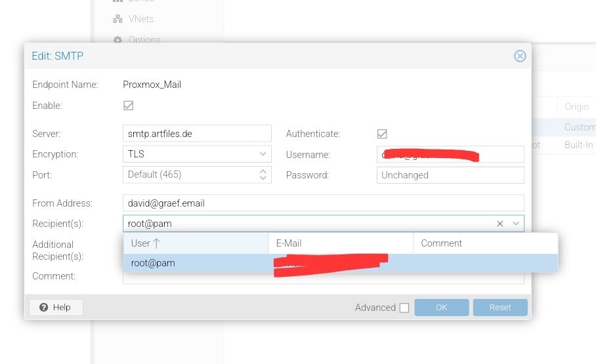Adjust the Port spinner arrows
Screen dimensions: 596x364
pyautogui.click(x=263, y=175)
